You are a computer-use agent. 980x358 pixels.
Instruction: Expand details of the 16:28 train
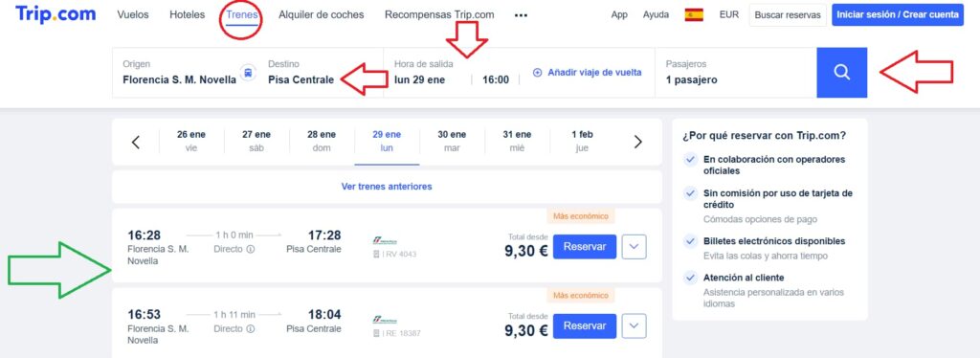click(635, 247)
